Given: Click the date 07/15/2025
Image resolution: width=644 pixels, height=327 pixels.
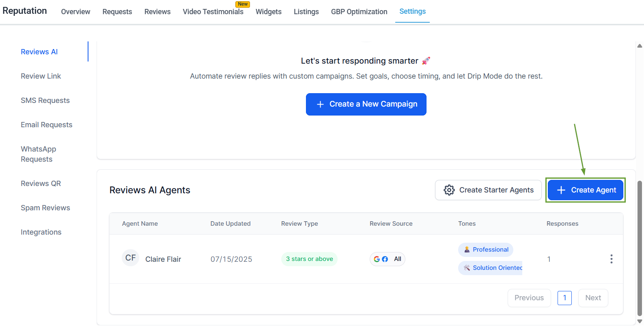Looking at the screenshot, I should click(231, 259).
